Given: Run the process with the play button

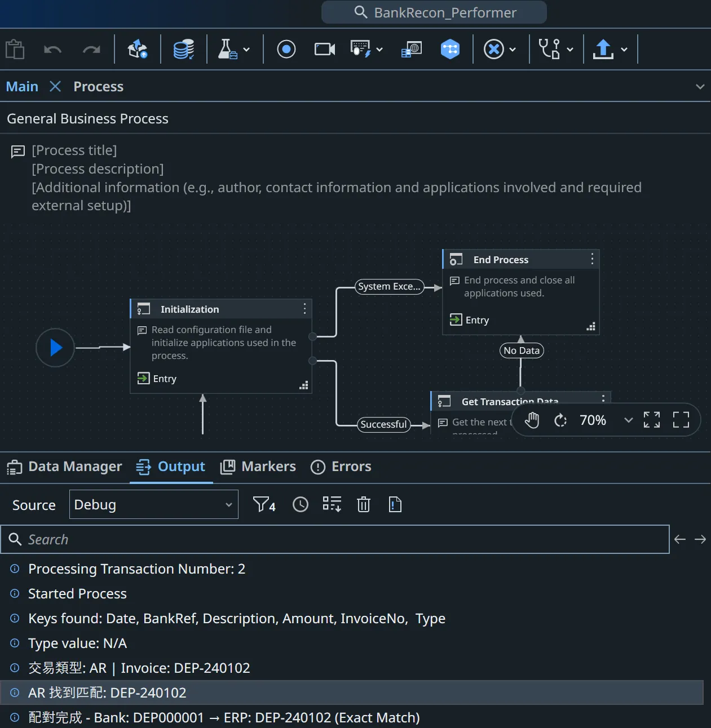Looking at the screenshot, I should pos(55,348).
